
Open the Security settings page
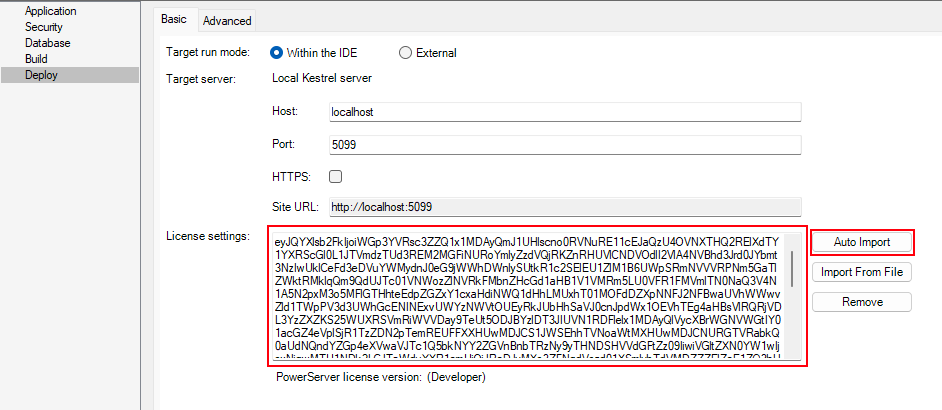44,27
